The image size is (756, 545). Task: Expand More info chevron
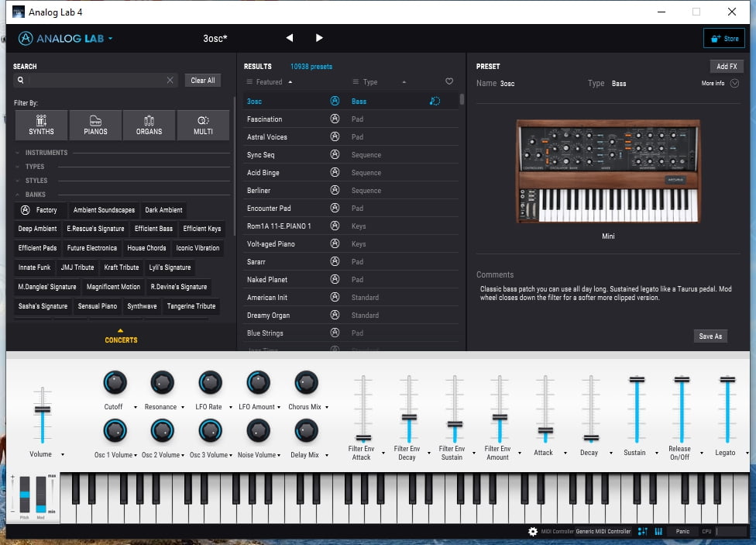coord(734,84)
